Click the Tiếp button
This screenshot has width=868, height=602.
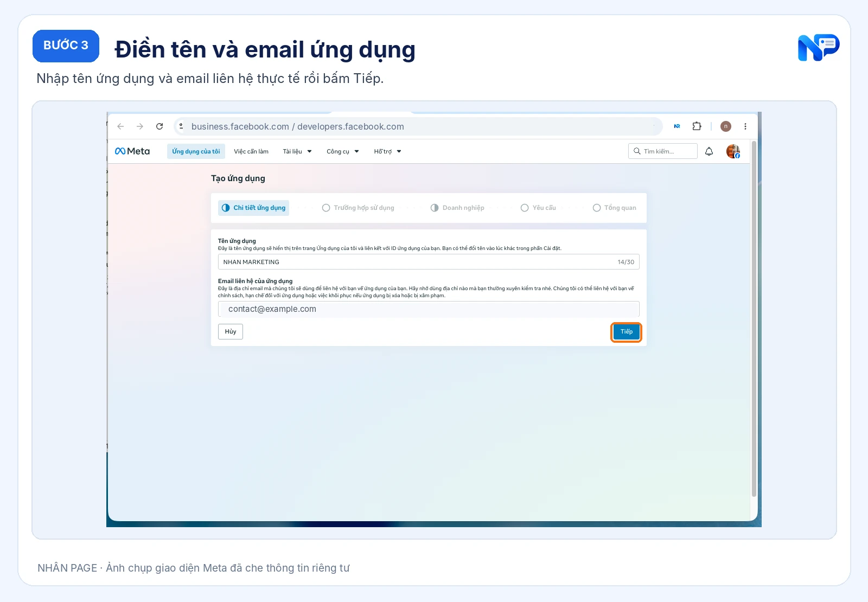(x=627, y=332)
